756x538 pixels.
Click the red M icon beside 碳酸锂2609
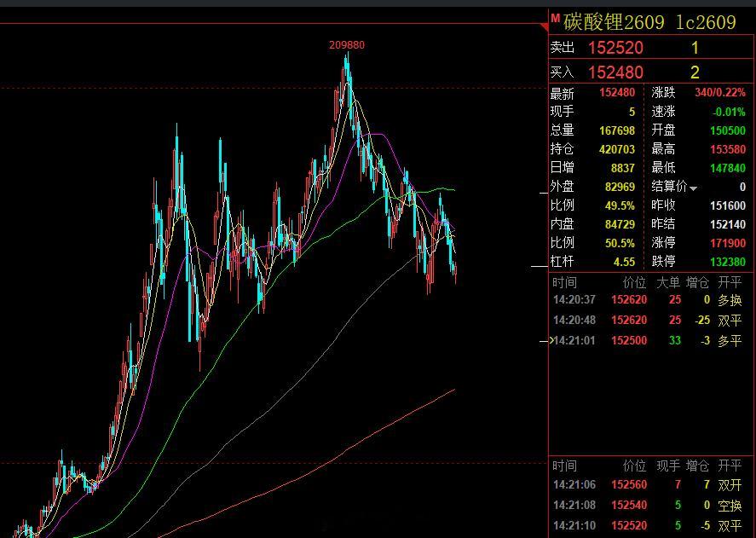tap(555, 19)
